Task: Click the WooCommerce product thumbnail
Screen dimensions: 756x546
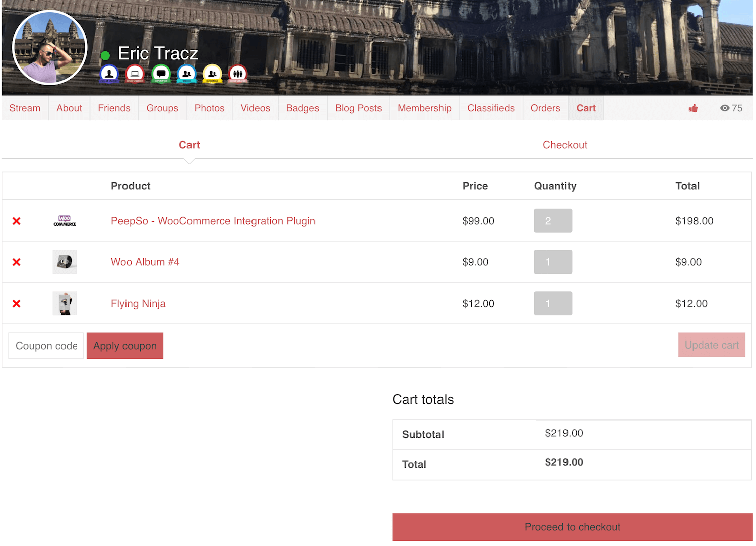Action: click(x=65, y=221)
